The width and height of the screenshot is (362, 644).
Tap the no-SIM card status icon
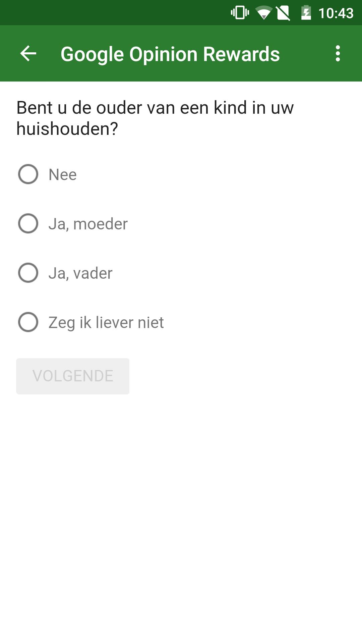283,13
